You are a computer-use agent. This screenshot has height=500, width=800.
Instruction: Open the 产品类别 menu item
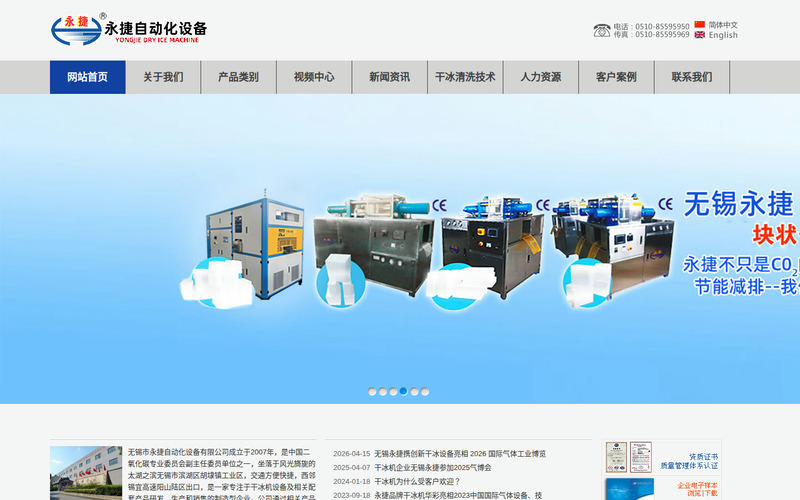pyautogui.click(x=239, y=77)
